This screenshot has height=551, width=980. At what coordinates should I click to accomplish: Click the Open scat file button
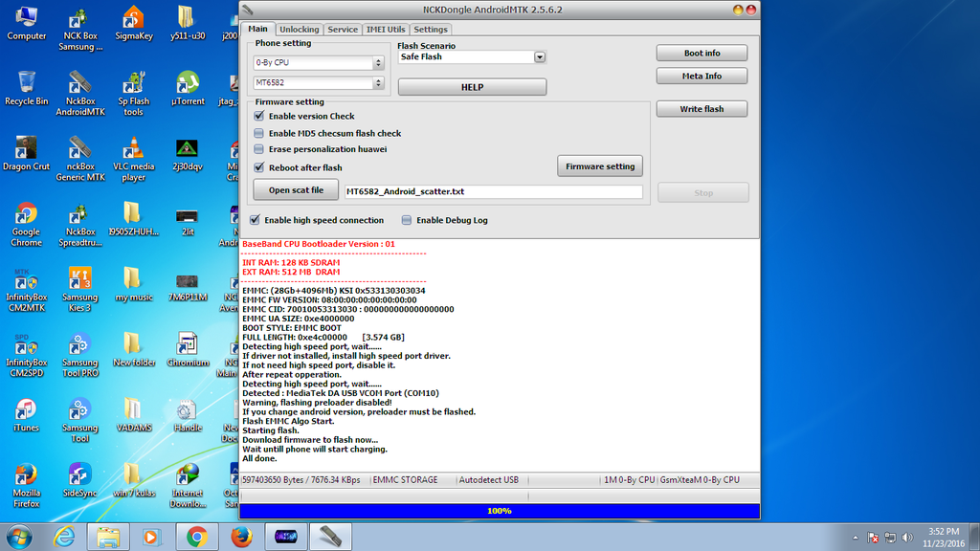click(296, 190)
